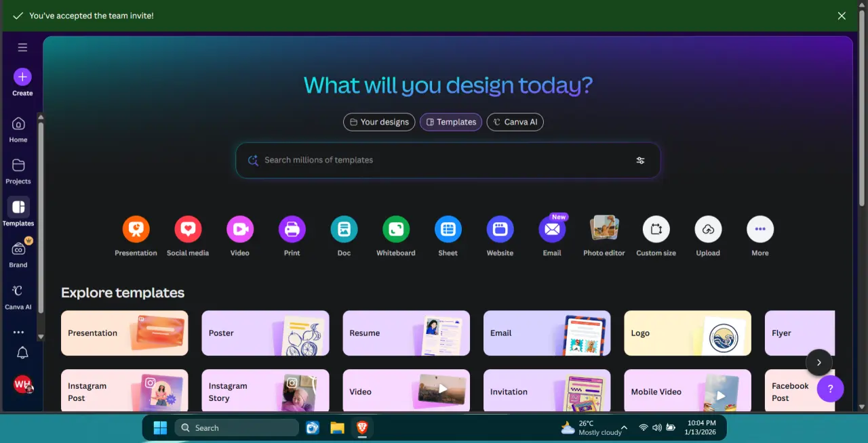This screenshot has width=868, height=443.
Task: Click sidebar scroll down arrow
Action: (x=40, y=337)
